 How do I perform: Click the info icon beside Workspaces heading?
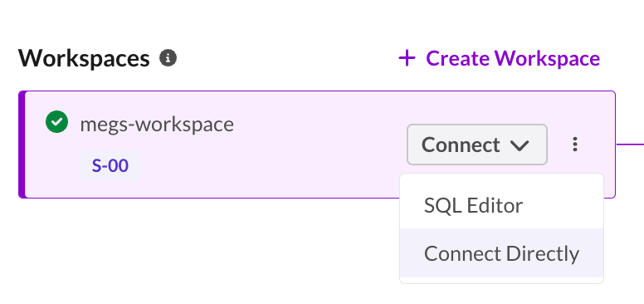[168, 58]
